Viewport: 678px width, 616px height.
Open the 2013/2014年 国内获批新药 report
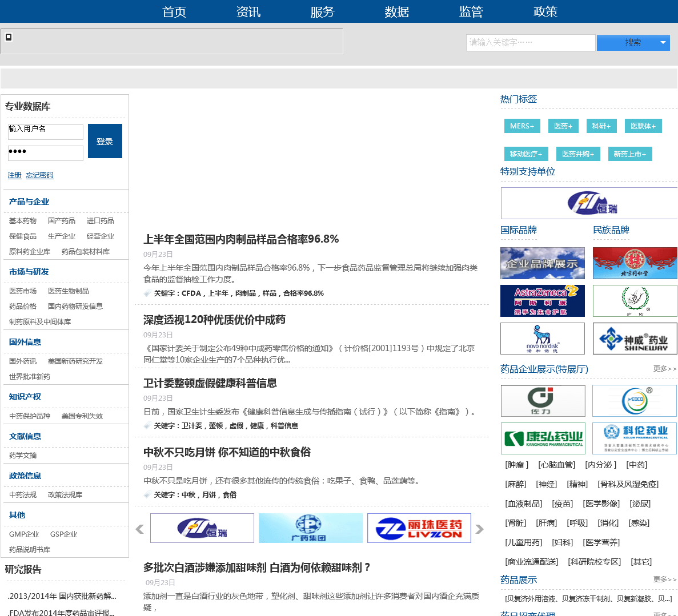62,596
